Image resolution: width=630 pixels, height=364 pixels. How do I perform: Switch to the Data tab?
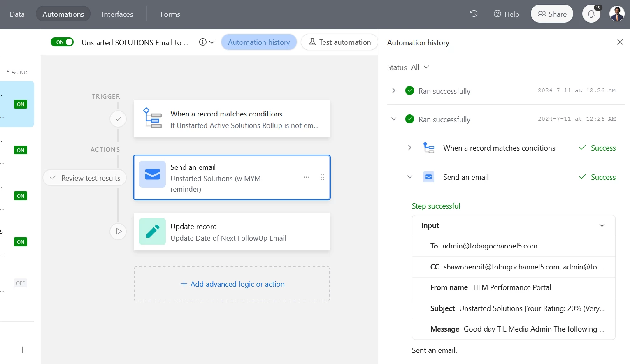(x=17, y=14)
